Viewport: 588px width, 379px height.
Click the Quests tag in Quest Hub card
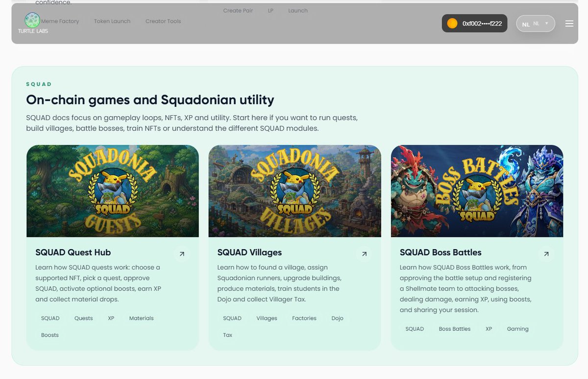(x=84, y=318)
